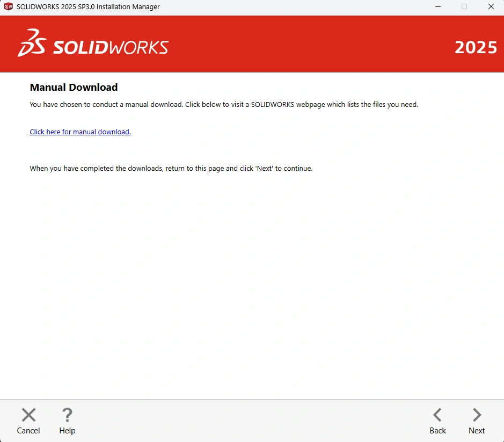Click the 'When you have completed' instruction text

171,169
